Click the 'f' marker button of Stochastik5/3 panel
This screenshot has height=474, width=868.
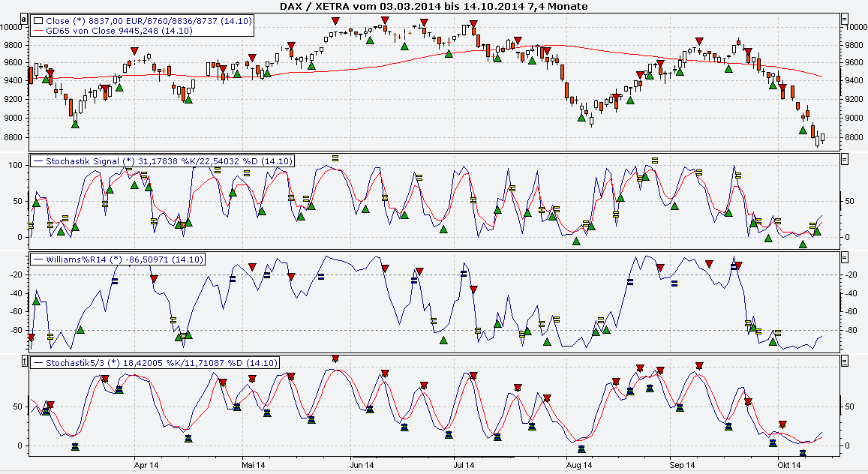[24, 361]
